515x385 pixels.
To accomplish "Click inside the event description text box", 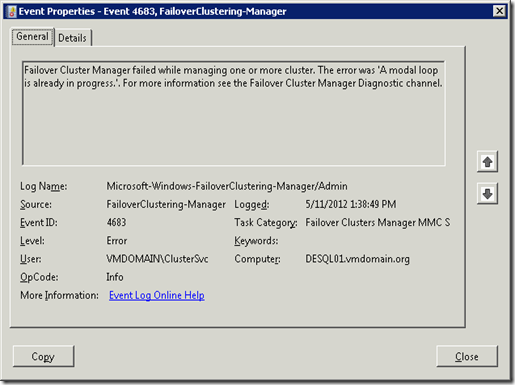I will pos(234,113).
